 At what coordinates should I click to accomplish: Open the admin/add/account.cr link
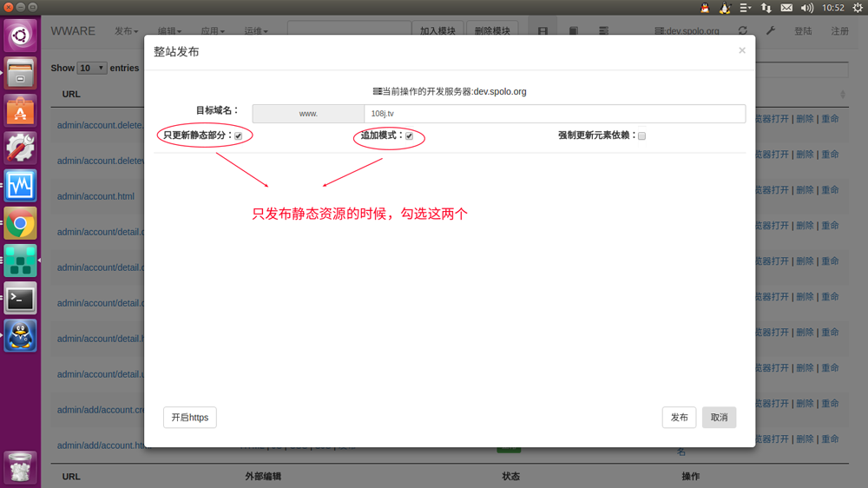pyautogui.click(x=101, y=409)
